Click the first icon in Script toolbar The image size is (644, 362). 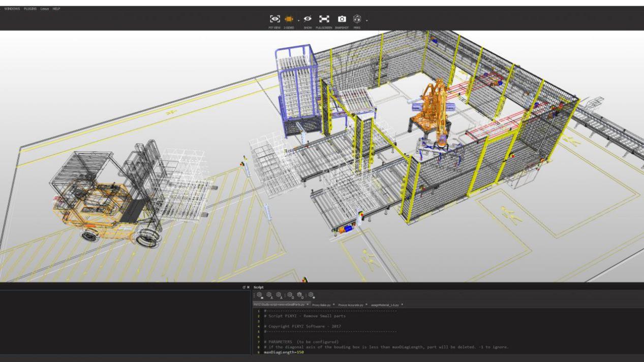tap(259, 294)
